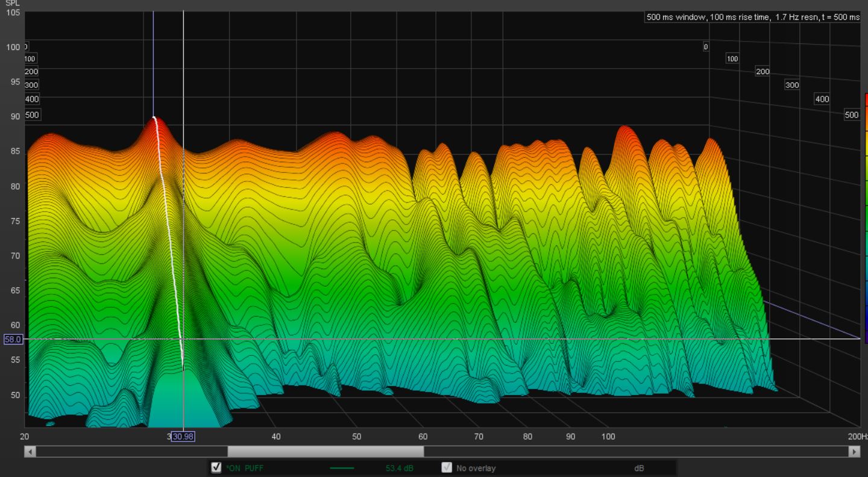This screenshot has height=477, width=868.
Task: Untick the ON PUFF trace checkbox
Action: click(216, 467)
